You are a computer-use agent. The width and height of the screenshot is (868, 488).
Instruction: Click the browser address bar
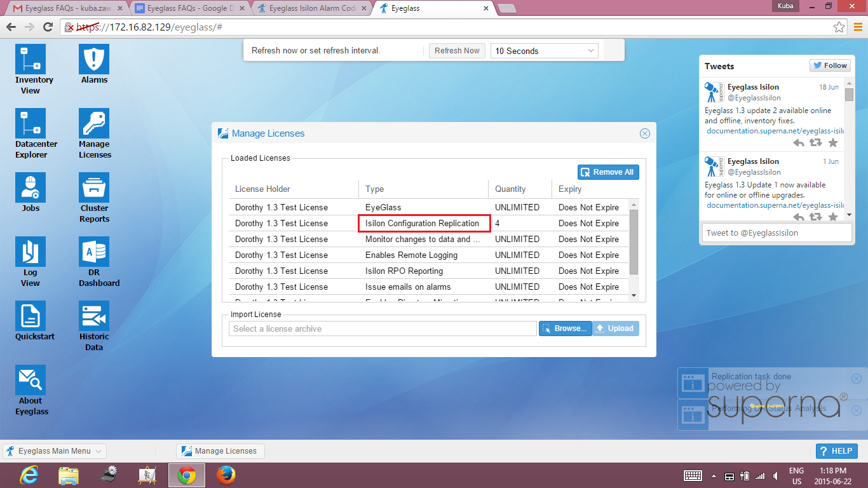pyautogui.click(x=454, y=27)
